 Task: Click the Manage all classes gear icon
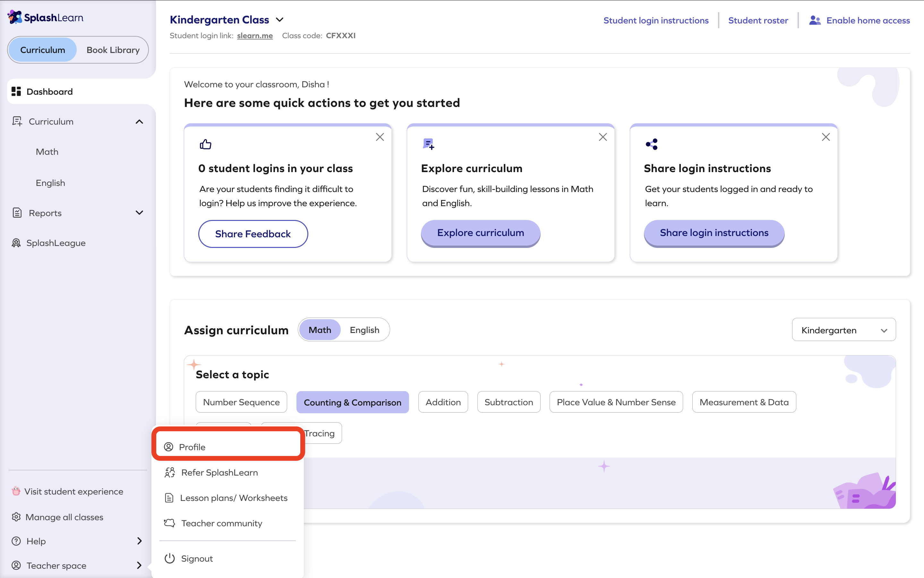(16, 517)
